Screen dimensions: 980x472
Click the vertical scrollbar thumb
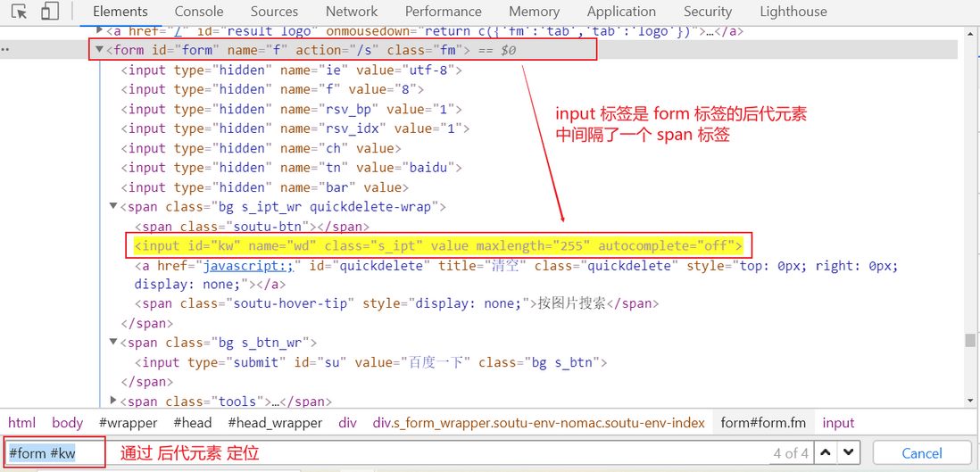click(x=969, y=339)
